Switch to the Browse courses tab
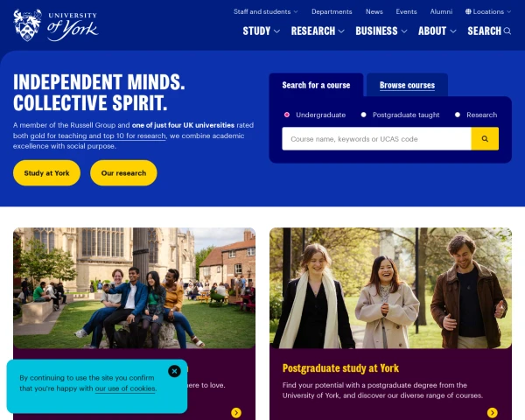 407,85
